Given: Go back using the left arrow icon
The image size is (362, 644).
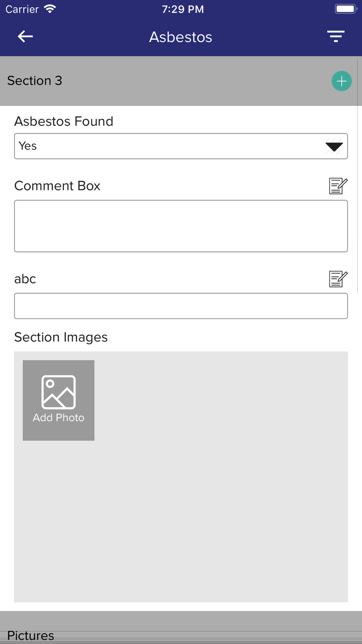Looking at the screenshot, I should point(25,36).
